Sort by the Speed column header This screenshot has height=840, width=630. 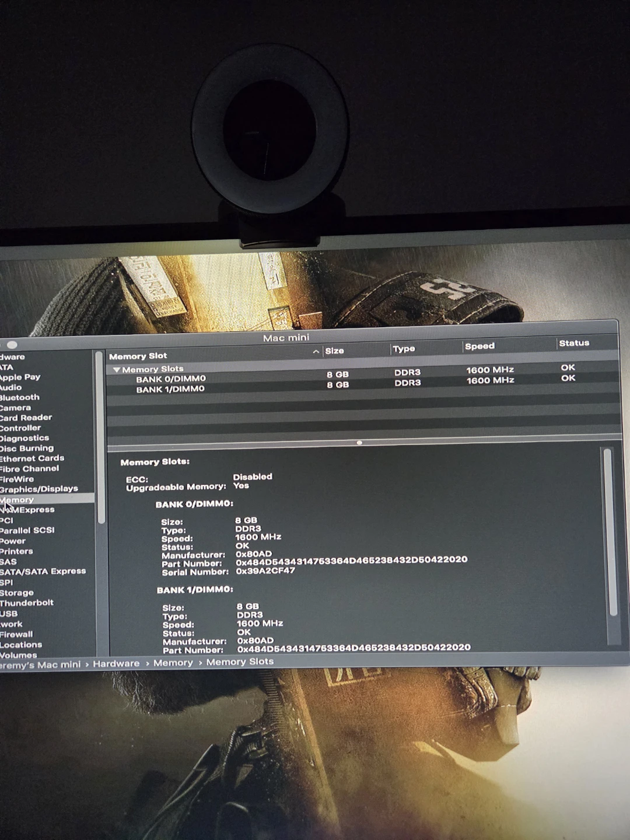[480, 346]
